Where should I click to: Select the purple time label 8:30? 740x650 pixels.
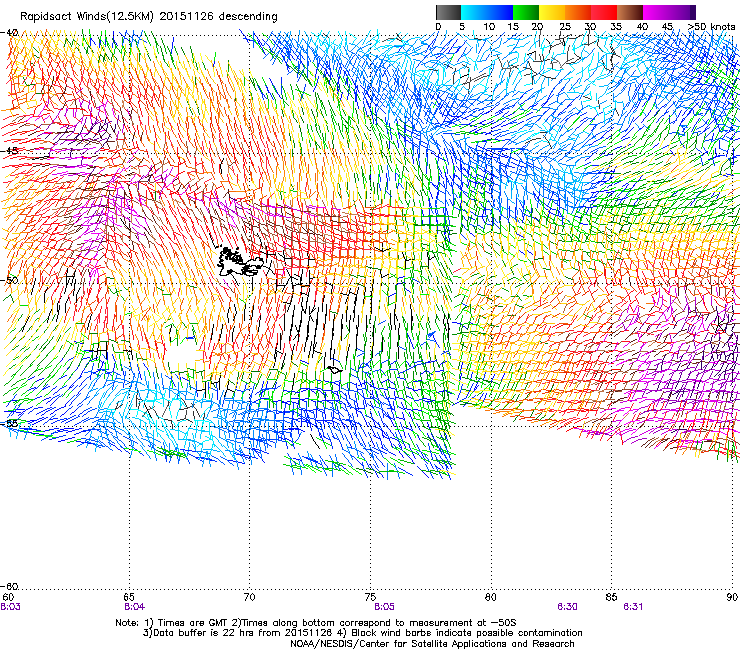click(x=567, y=607)
